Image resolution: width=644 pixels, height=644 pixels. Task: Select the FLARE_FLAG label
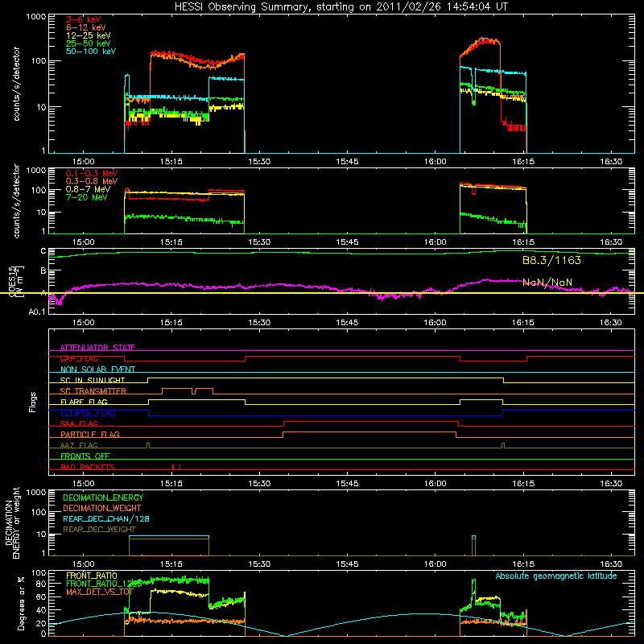(84, 402)
